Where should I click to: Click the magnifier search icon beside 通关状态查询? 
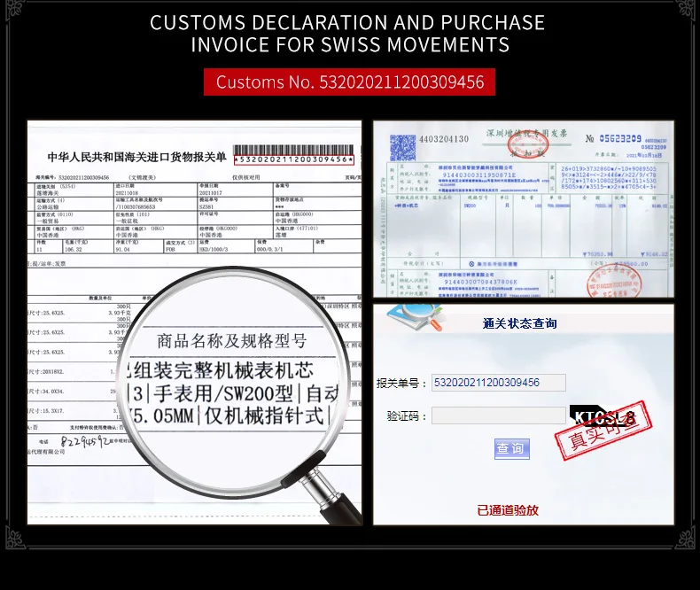click(416, 317)
